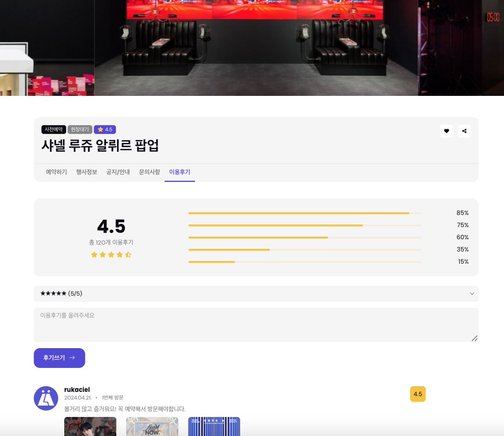Click the right banner image with clock
This screenshot has width=504, height=436.
pyautogui.click(x=461, y=48)
